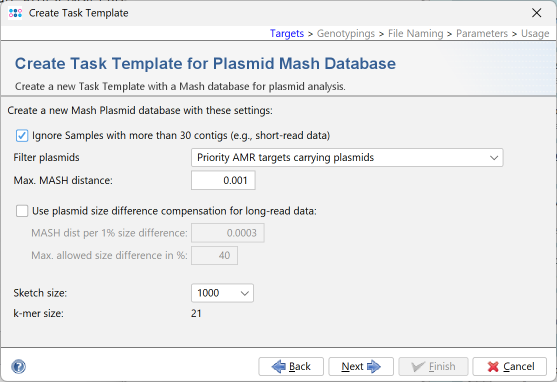Expand the Sketch size dropdown arrow
This screenshot has height=382, width=557.
pos(244,293)
